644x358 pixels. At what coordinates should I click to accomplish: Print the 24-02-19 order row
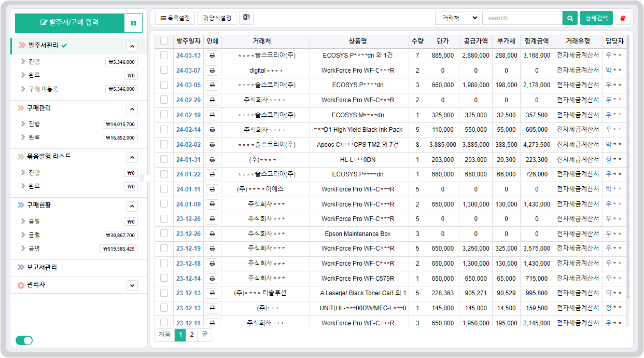[x=212, y=115]
